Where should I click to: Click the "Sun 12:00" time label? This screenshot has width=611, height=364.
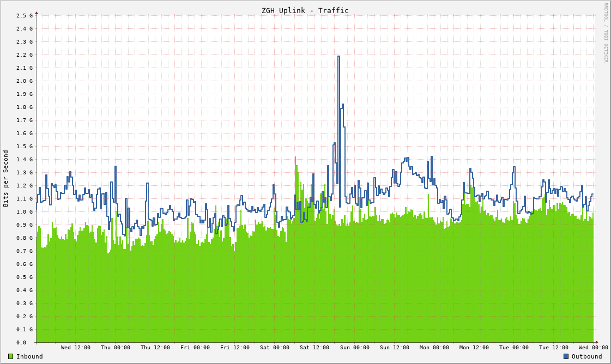pos(395,347)
